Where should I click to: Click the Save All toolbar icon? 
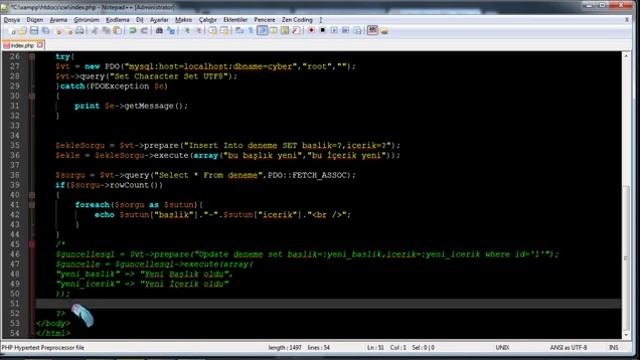(x=45, y=31)
